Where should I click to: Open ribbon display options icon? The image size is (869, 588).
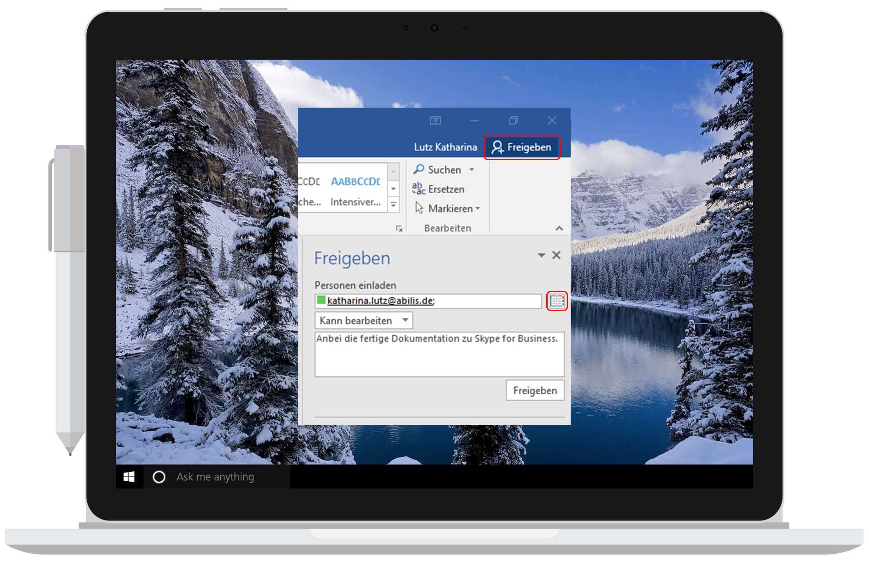pos(435,120)
